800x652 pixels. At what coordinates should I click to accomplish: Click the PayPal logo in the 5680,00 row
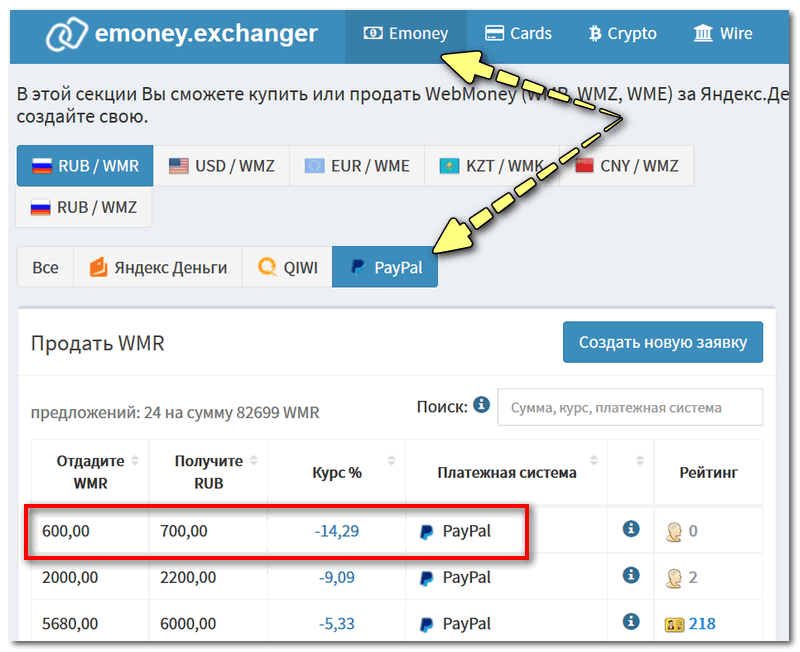click(426, 625)
